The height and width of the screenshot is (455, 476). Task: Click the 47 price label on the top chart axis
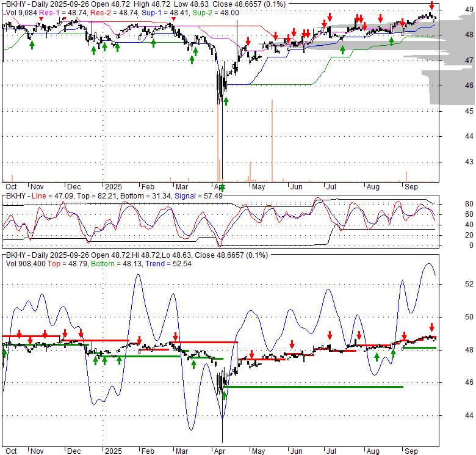(469, 60)
